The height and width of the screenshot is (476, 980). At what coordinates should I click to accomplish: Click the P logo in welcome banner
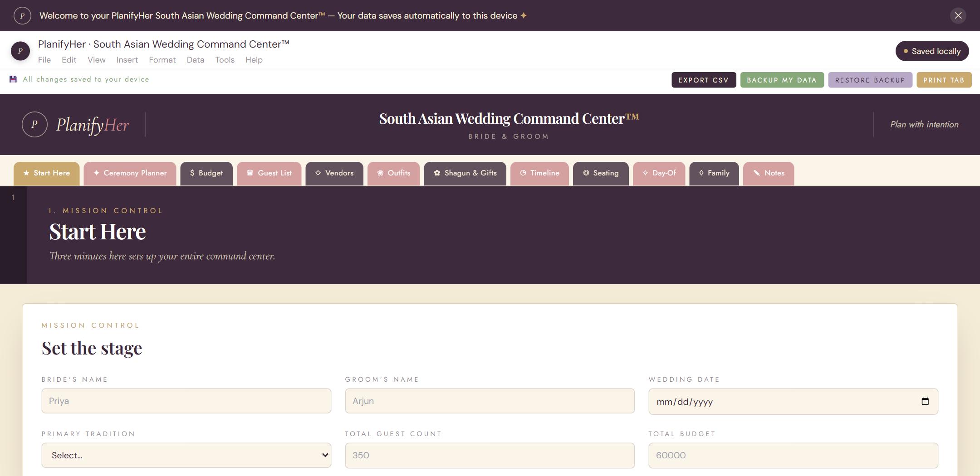22,15
